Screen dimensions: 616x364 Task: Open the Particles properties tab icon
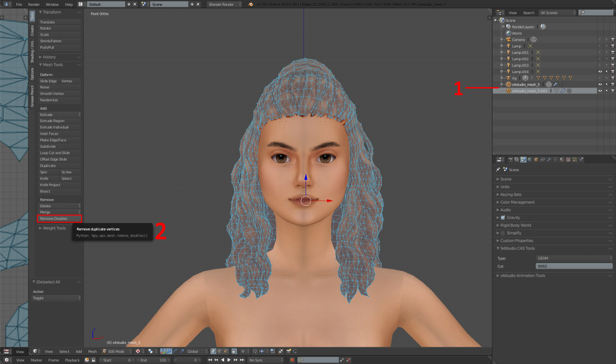(x=574, y=160)
